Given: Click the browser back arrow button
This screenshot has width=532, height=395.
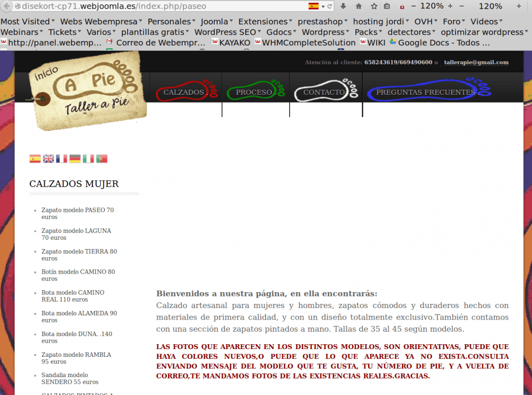Looking at the screenshot, I should pos(6,6).
